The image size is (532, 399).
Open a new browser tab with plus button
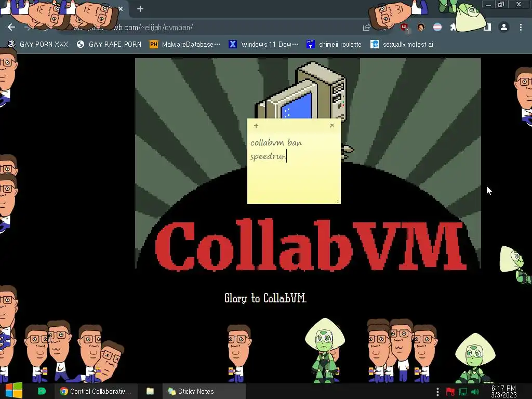140,9
